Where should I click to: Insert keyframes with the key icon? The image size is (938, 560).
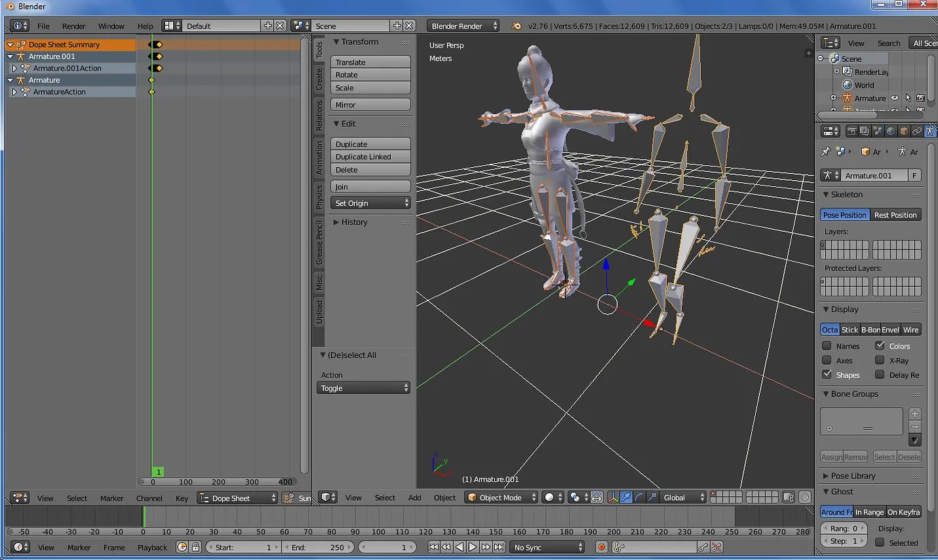click(703, 547)
